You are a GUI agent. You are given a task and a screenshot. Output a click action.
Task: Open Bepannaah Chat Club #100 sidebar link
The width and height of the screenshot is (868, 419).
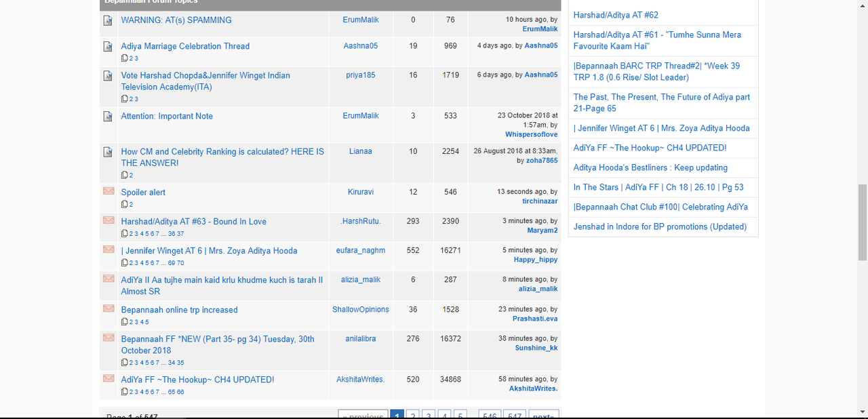coord(660,207)
